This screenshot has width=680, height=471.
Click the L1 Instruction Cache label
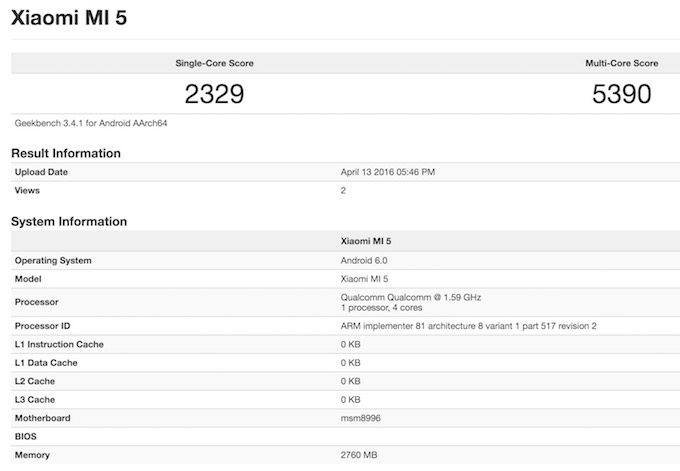point(59,344)
